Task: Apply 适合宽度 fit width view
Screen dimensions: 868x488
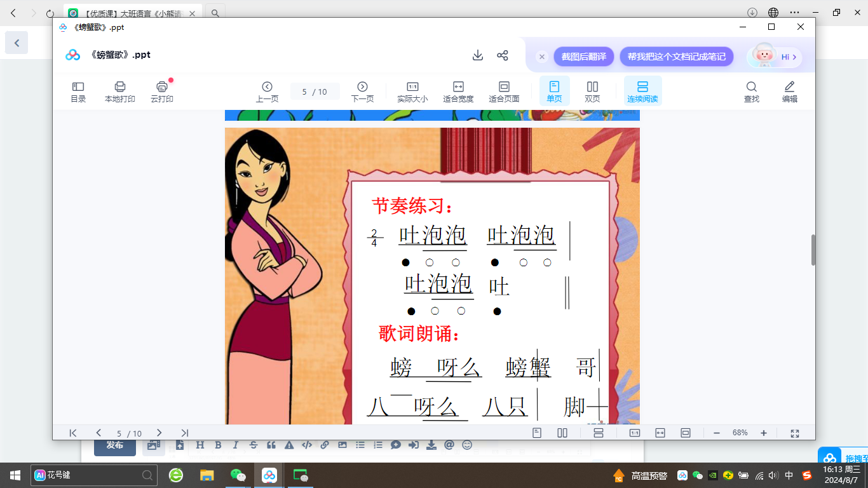Action: tap(458, 92)
